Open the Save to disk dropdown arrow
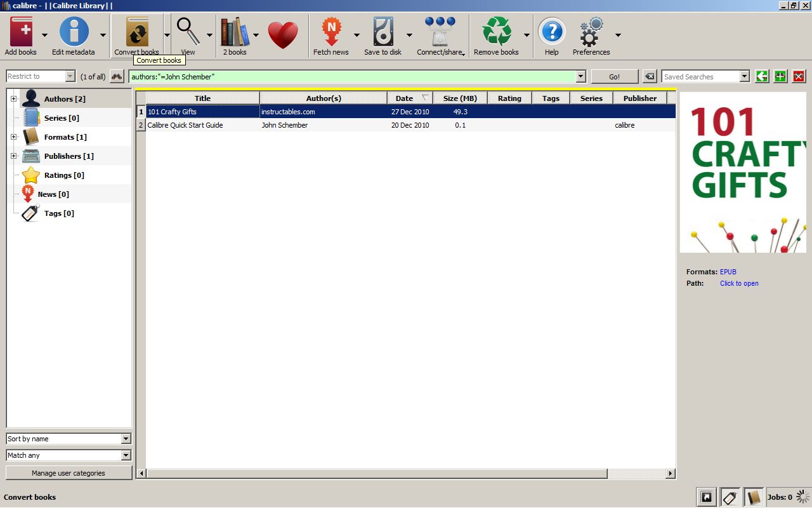The width and height of the screenshot is (812, 508). click(409, 35)
